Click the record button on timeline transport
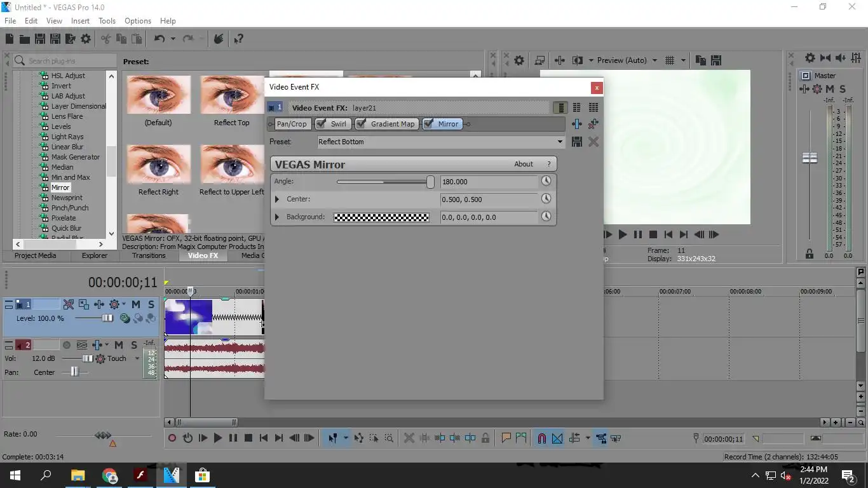Viewport: 868px width, 488px height. click(x=172, y=438)
